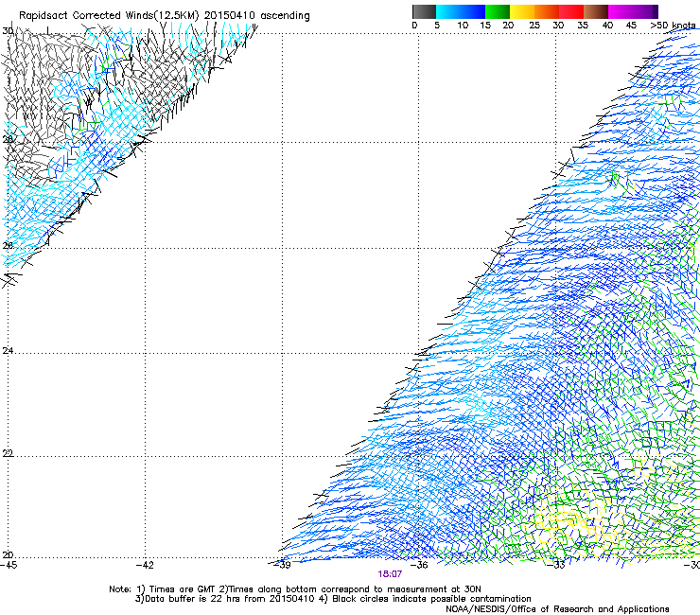Click the yellow 20-25 knots legend swatch
The width and height of the screenshot is (700, 615).
(x=522, y=11)
